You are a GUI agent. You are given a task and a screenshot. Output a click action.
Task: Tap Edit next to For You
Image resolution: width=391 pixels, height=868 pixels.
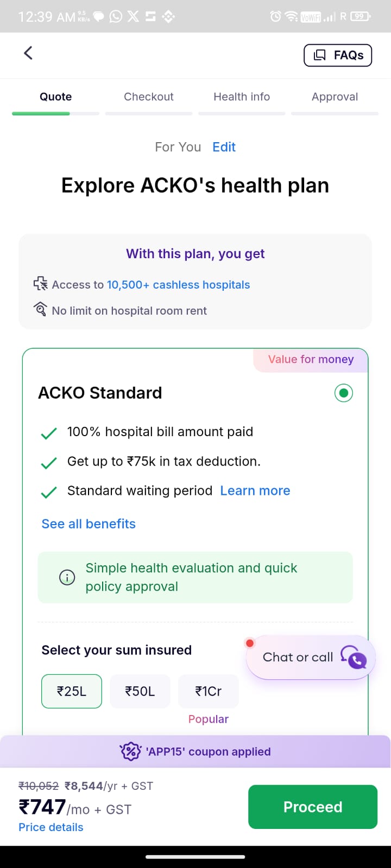pyautogui.click(x=224, y=147)
